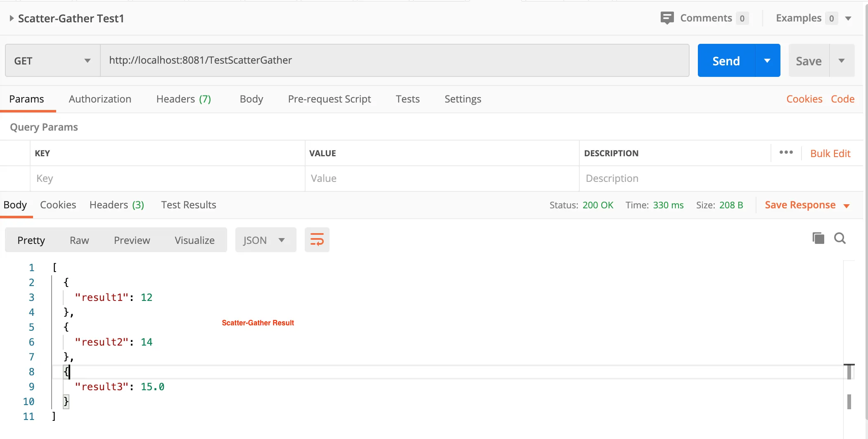The image size is (868, 439).
Task: Click the 208 B size value
Action: pos(731,205)
